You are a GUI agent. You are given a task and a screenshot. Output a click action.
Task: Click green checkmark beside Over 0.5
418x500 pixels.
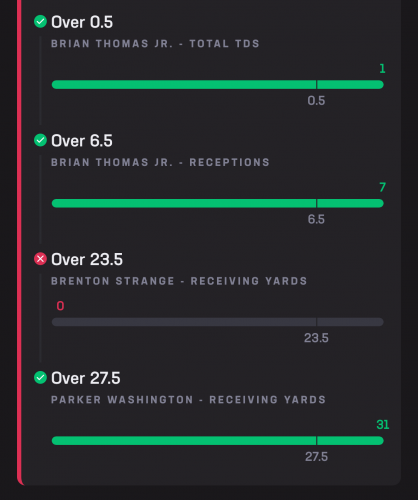(x=40, y=22)
